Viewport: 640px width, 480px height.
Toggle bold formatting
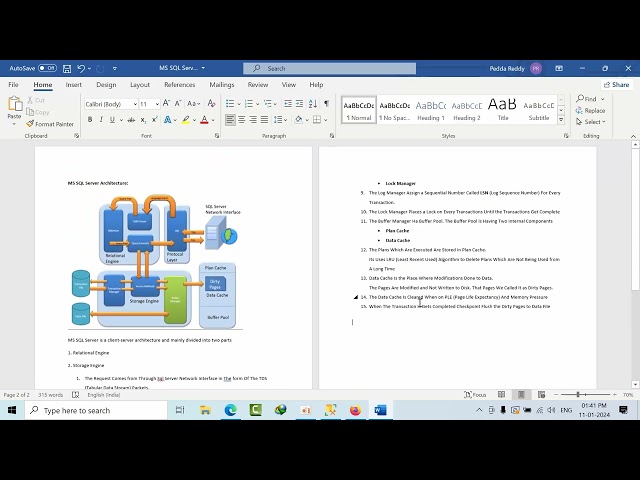click(x=90, y=120)
